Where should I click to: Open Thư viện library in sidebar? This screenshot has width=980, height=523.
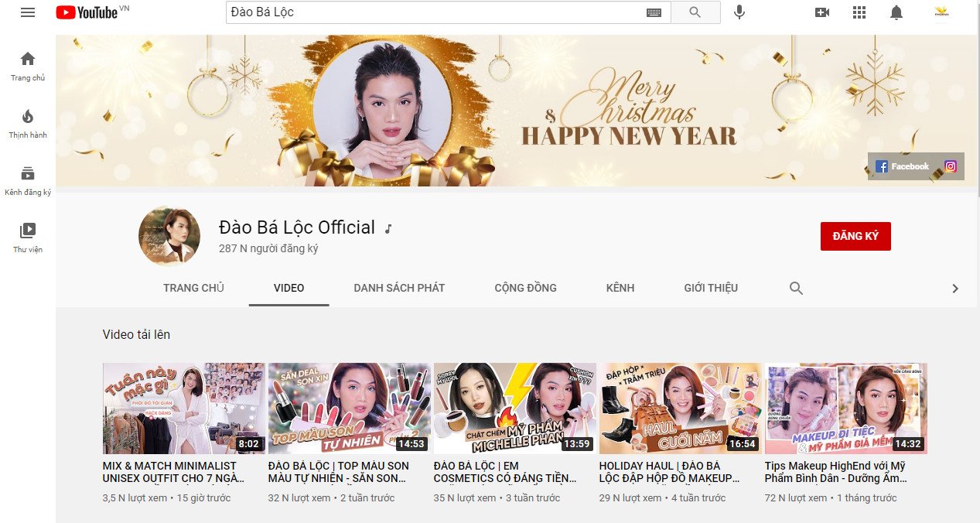click(28, 238)
